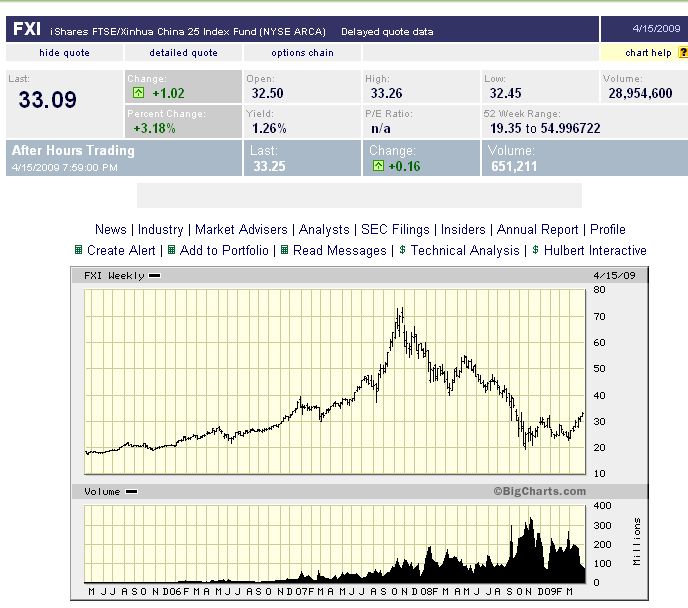
Task: Click Add to Portfolio
Action: coord(224,250)
